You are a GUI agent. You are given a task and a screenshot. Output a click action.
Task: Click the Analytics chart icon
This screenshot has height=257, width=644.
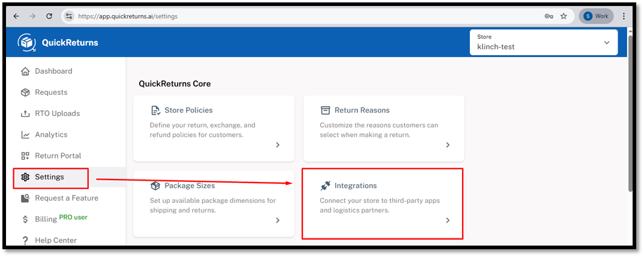(x=25, y=135)
